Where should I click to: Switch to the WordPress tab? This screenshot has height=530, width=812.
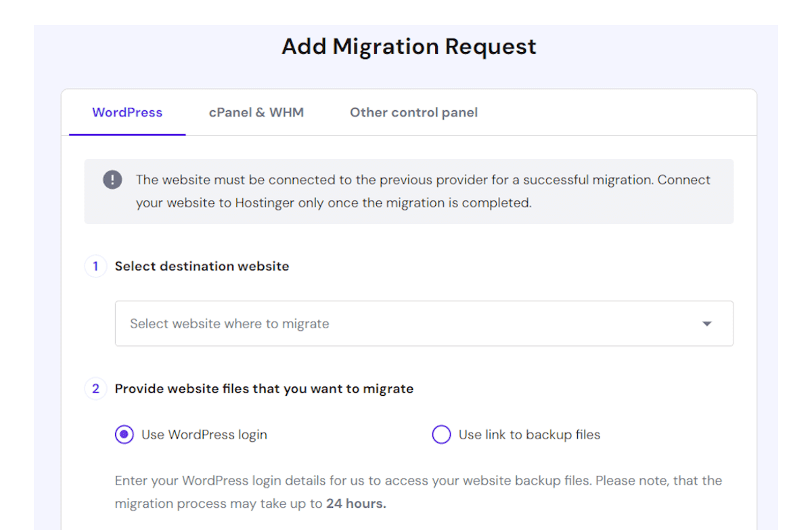tap(127, 112)
